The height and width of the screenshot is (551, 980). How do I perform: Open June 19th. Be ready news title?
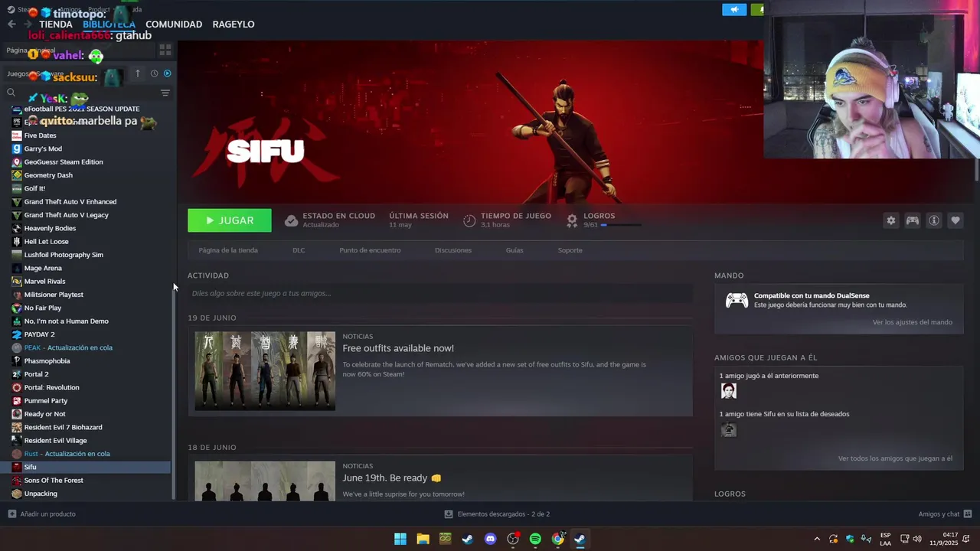tap(392, 478)
